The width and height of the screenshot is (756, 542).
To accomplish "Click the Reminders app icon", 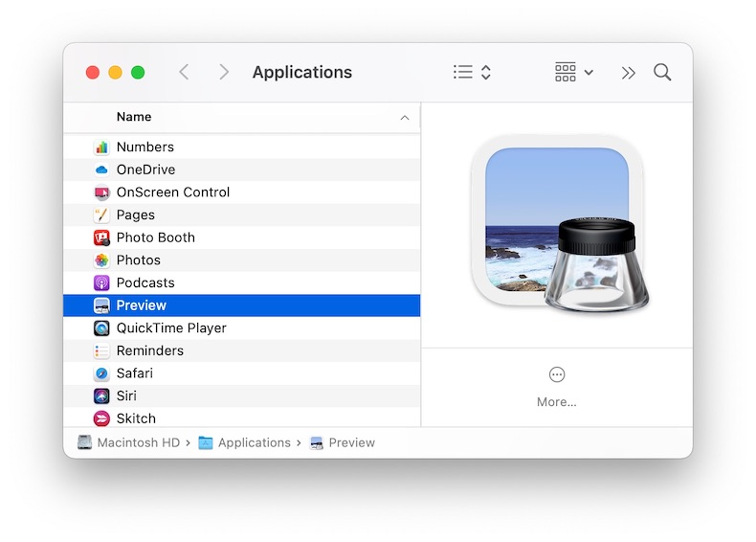I will point(101,350).
